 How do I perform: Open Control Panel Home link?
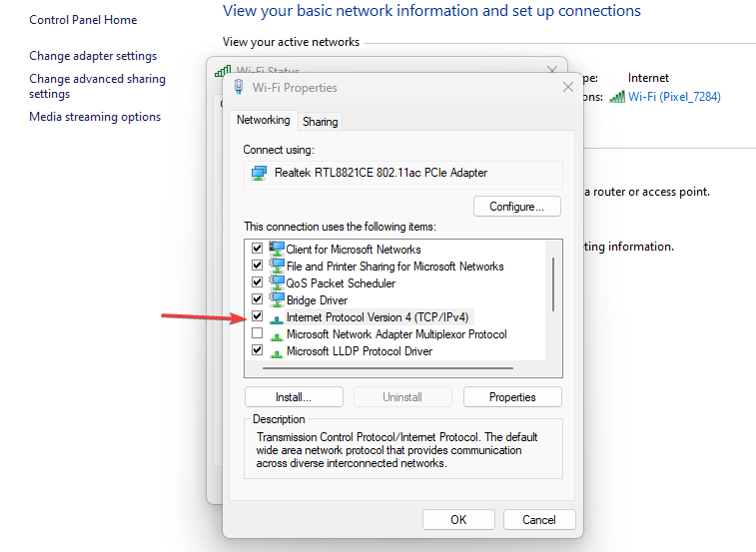83,20
